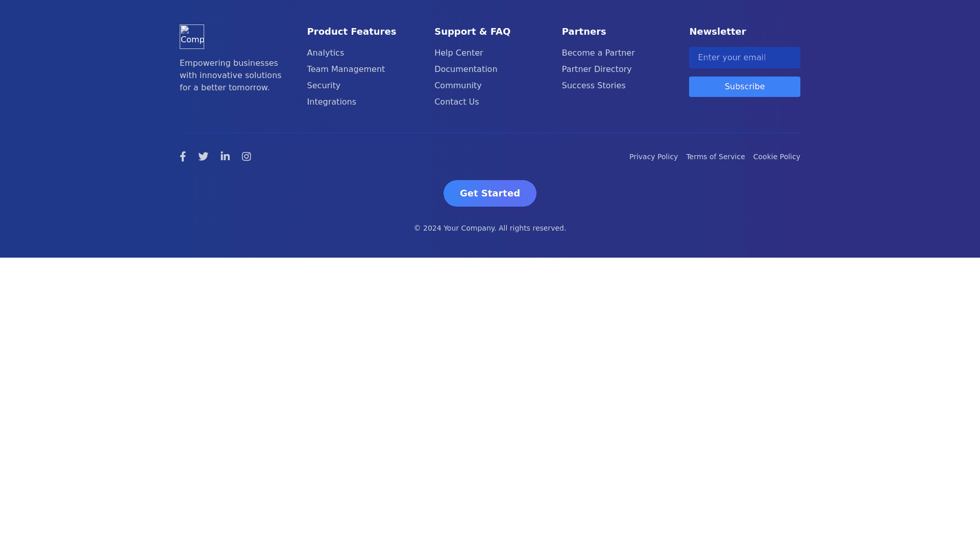The image size is (980, 551).
Task: Click the company logo image
Action: [192, 37]
